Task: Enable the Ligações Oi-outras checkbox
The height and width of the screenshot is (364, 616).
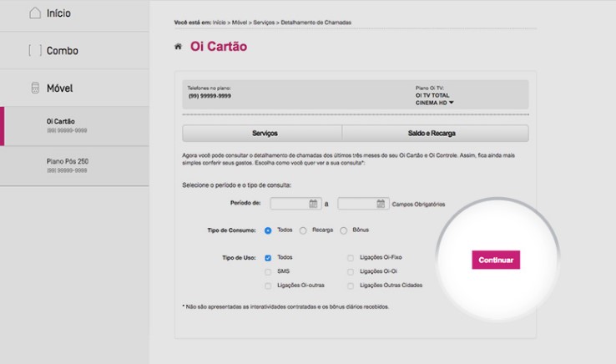Action: coord(268,286)
